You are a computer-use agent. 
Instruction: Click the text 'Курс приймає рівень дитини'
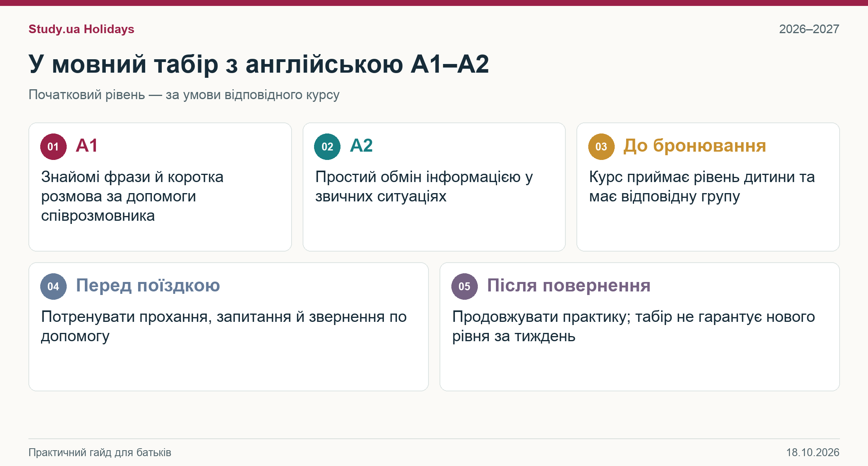click(692, 177)
